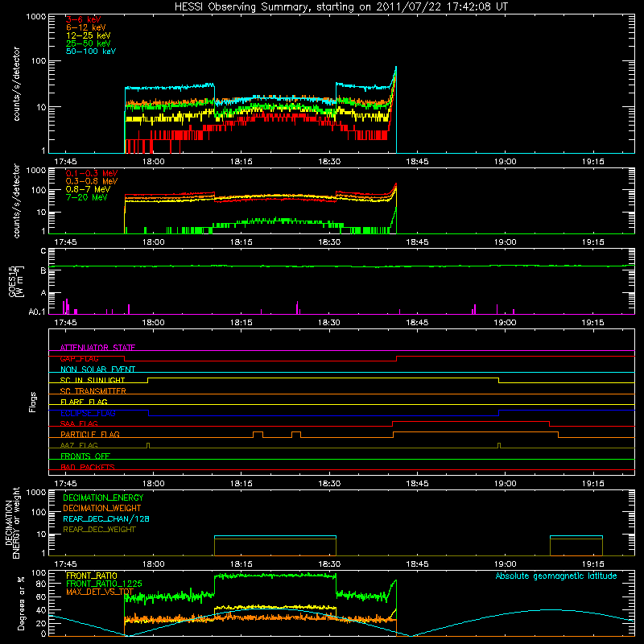Click the GOES15 vertical axis label
This screenshot has width=644, height=644.
click(x=15, y=281)
